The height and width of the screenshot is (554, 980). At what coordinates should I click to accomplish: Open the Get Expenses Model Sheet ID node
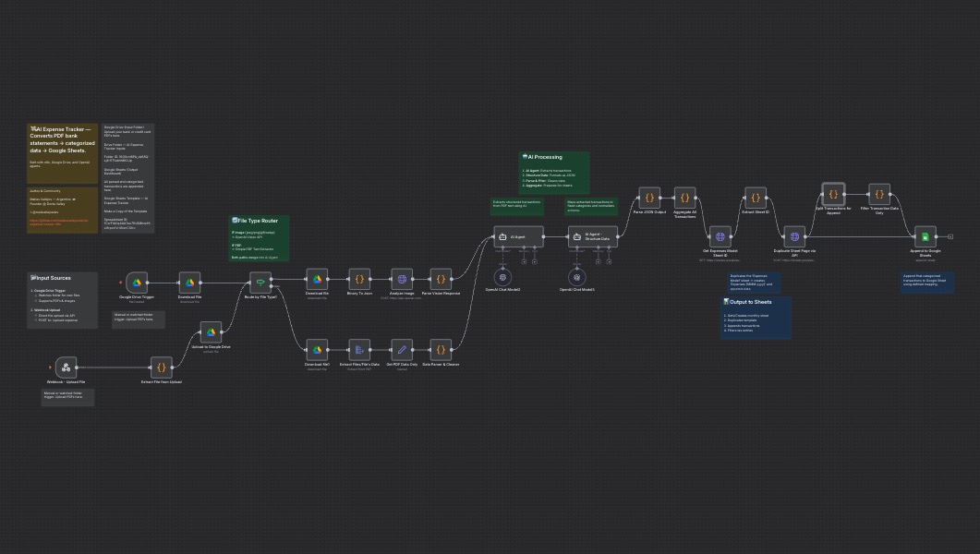tap(720, 236)
